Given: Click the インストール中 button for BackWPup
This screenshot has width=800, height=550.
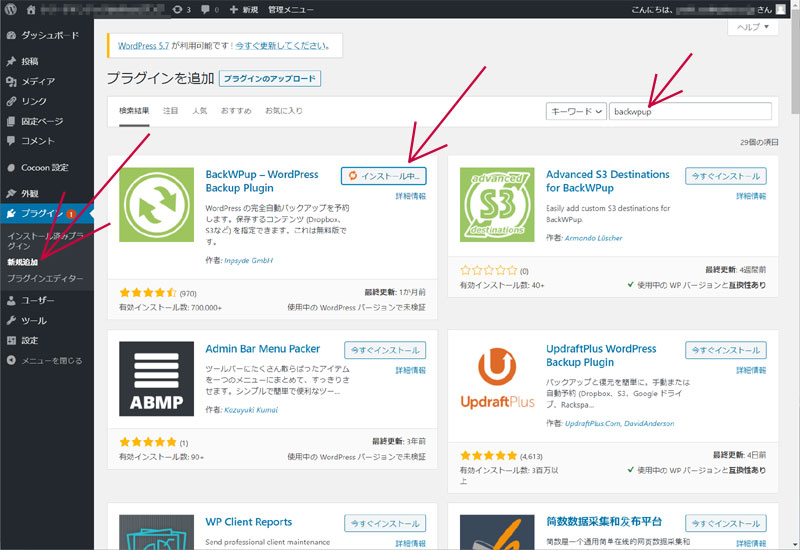Looking at the screenshot, I should 384,176.
